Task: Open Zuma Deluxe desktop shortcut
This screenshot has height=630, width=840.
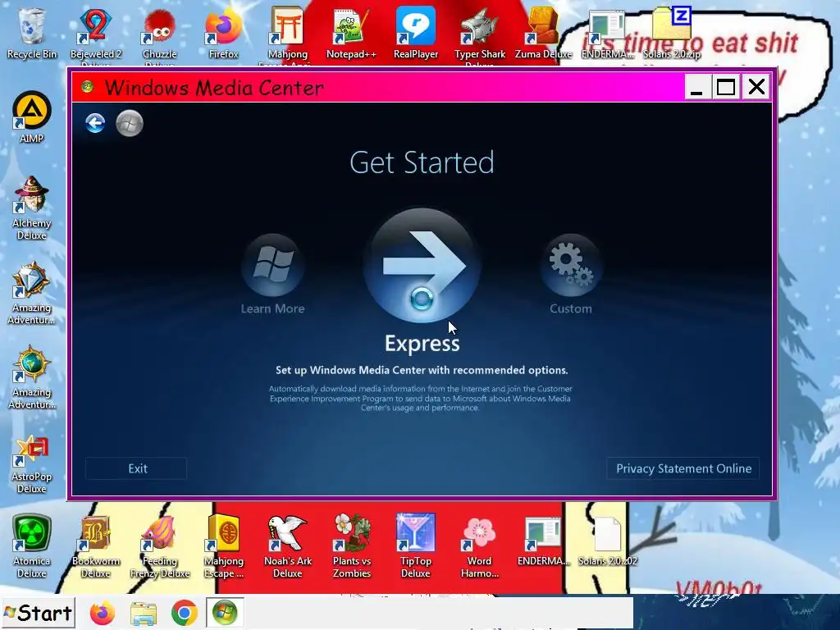Action: [543, 33]
